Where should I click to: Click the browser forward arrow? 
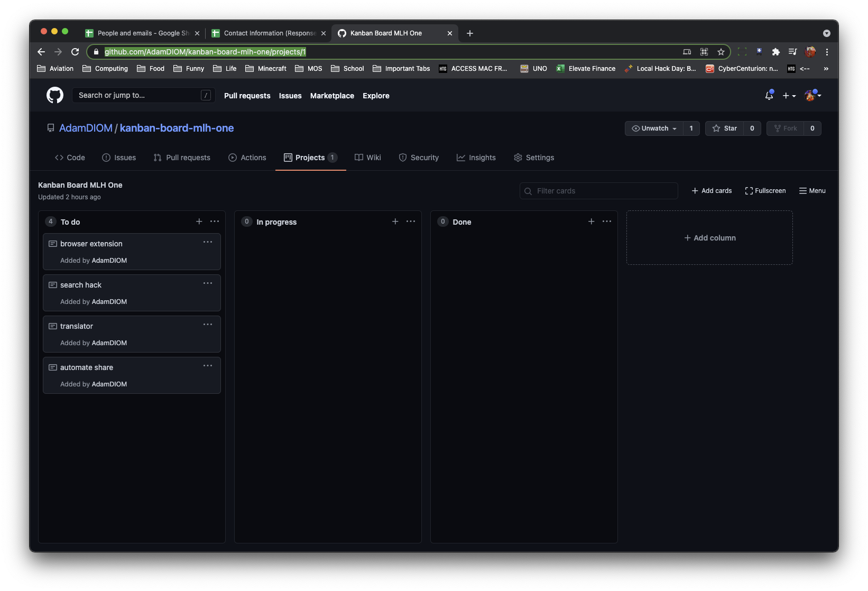pyautogui.click(x=58, y=52)
